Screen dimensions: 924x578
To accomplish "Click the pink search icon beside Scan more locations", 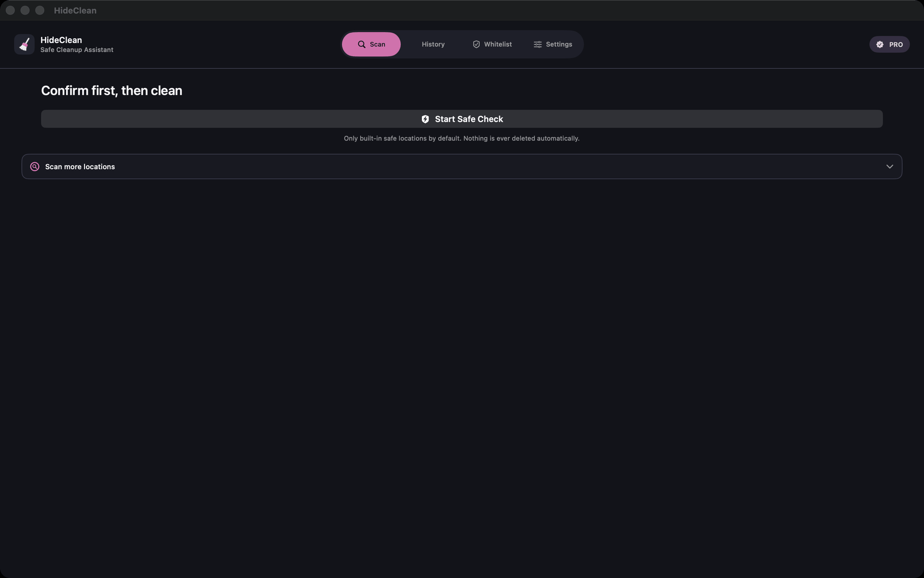I will [x=35, y=166].
